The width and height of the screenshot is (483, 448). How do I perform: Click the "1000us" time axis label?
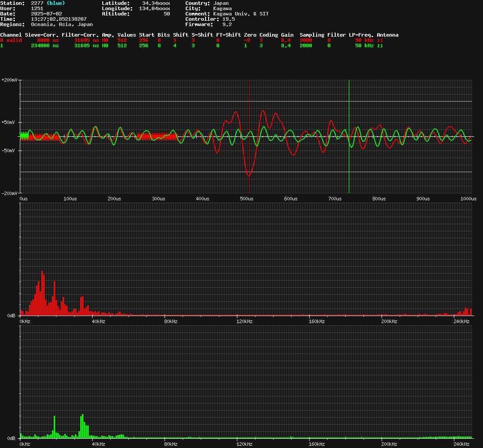point(468,199)
